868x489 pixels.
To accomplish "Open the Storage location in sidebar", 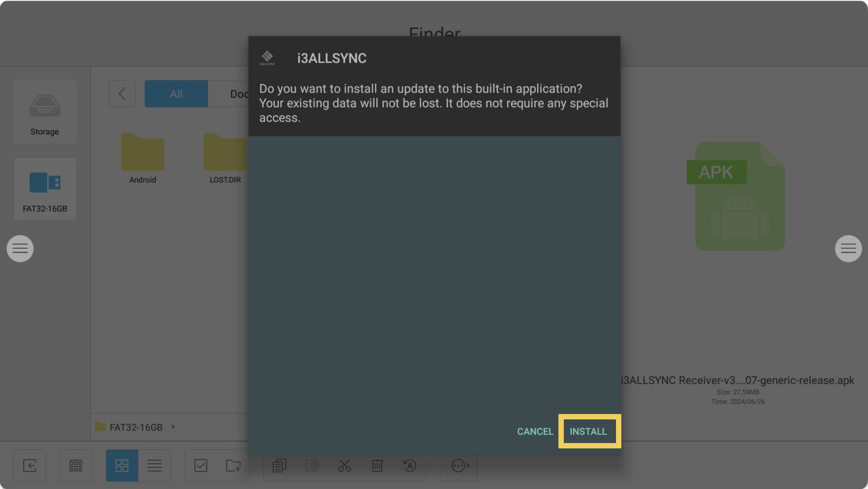I will pos(45,112).
